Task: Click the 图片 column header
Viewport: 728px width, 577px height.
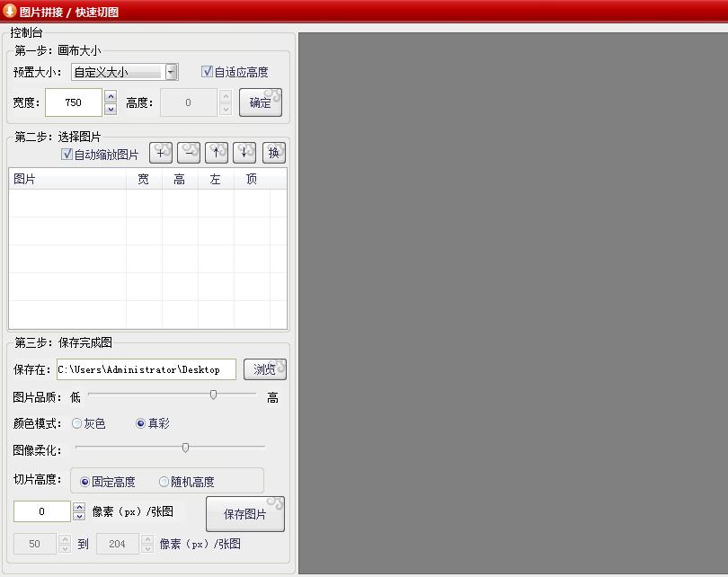Action: 67,179
